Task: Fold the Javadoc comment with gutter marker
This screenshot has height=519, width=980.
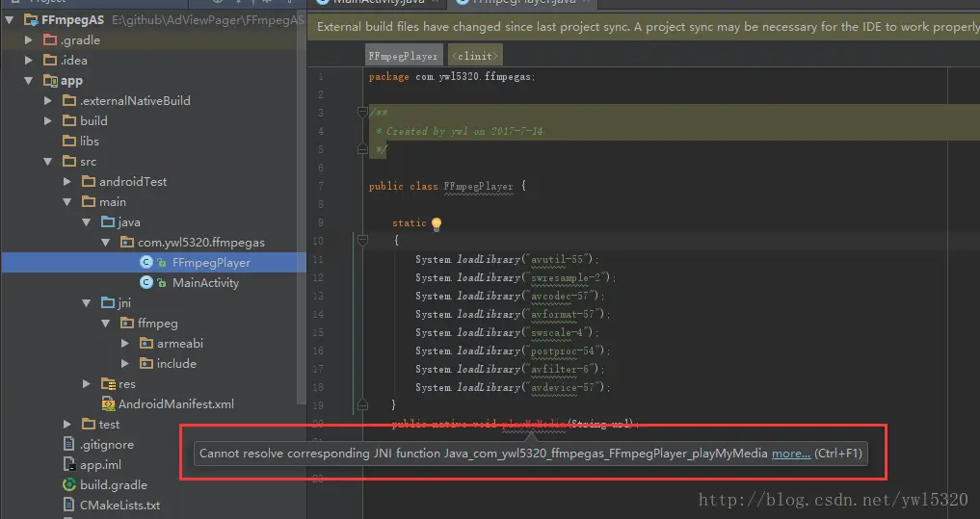Action: [362, 113]
